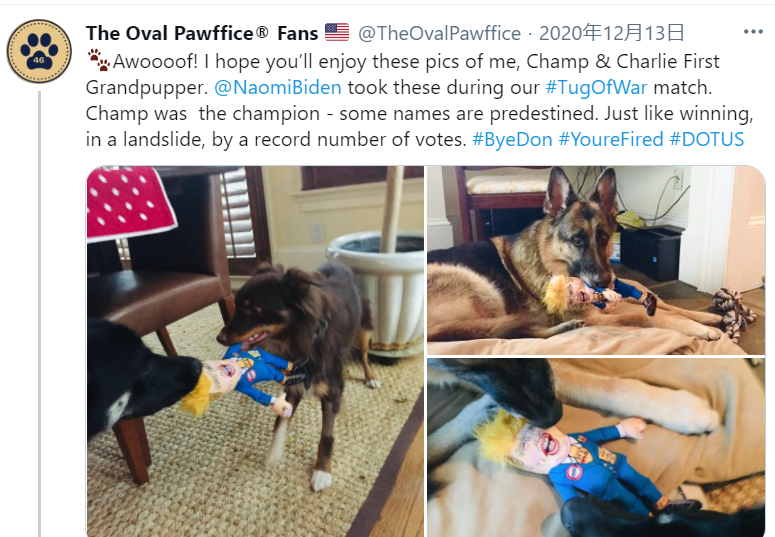The height and width of the screenshot is (537, 775).
Task: Open The Oval Pawffice® Fans profile name
Action: point(202,33)
